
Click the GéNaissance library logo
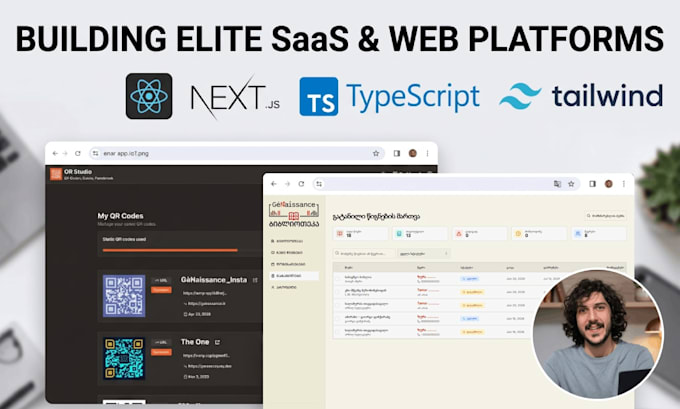(x=294, y=214)
